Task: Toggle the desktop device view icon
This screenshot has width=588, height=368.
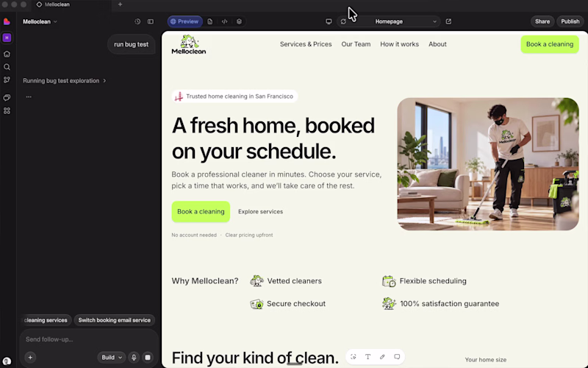Action: [x=329, y=22]
